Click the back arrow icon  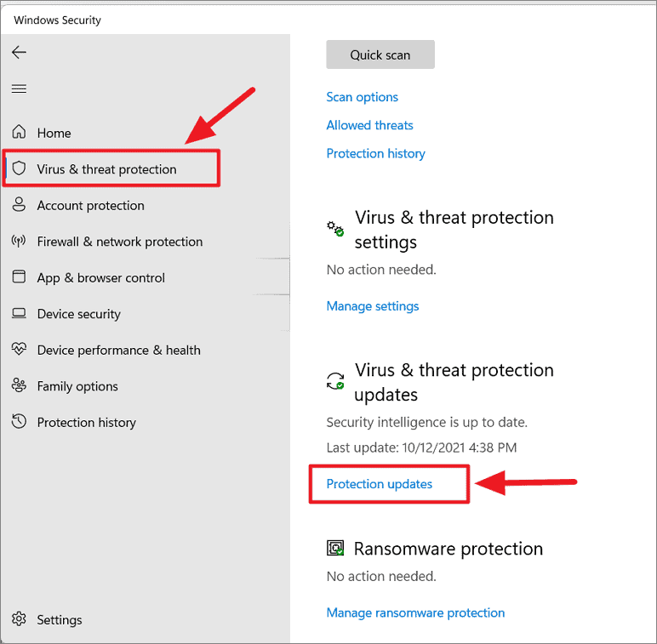click(19, 53)
